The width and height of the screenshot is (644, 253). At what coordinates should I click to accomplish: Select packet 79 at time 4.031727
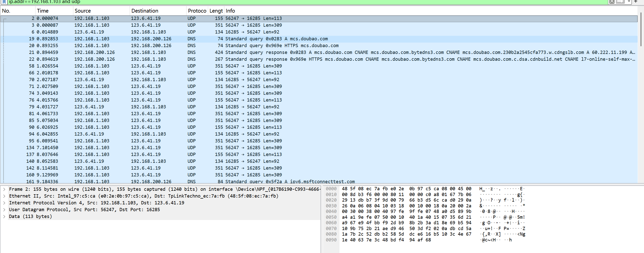tap(319, 107)
